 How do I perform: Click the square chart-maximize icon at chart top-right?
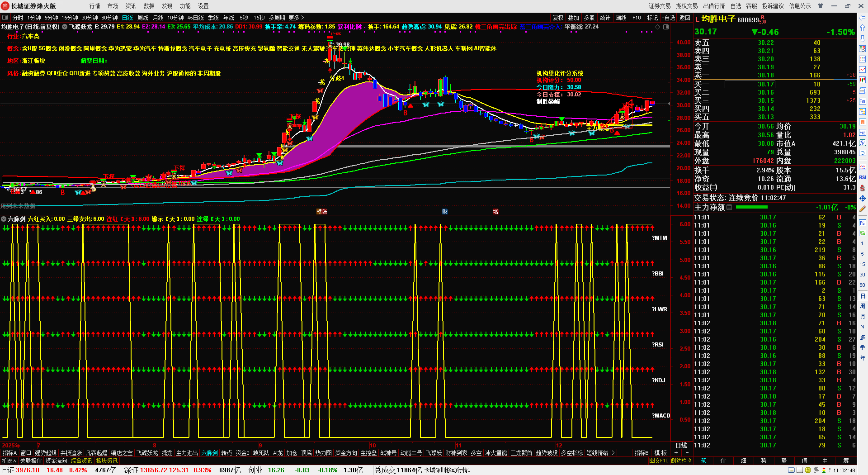point(666,27)
